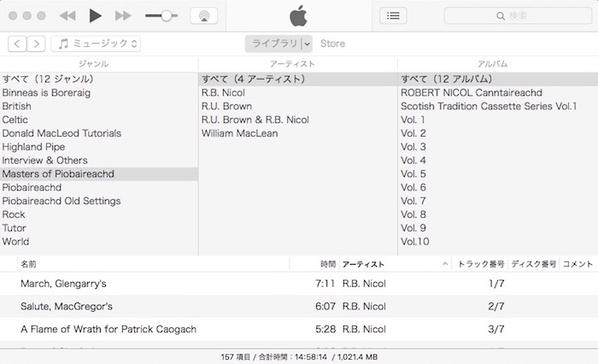Viewport: 598px width, 364px height.
Task: Open the ミュージック media type dropdown
Action: [x=96, y=44]
